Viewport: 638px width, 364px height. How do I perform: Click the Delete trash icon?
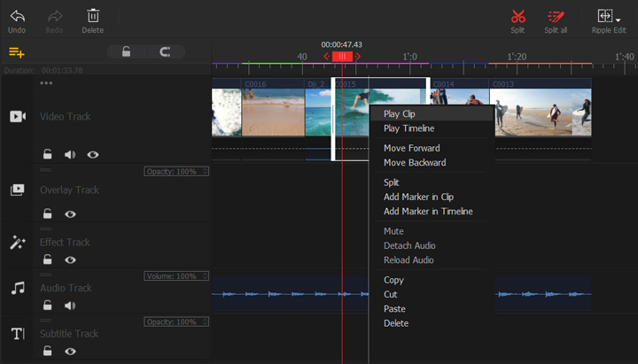(x=93, y=15)
